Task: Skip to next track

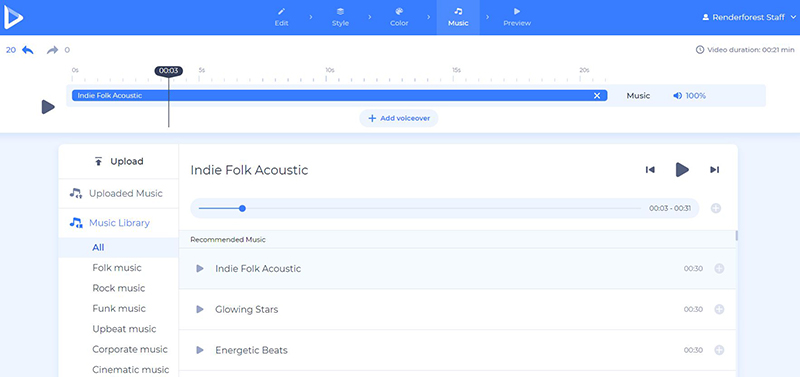Action: pos(714,170)
